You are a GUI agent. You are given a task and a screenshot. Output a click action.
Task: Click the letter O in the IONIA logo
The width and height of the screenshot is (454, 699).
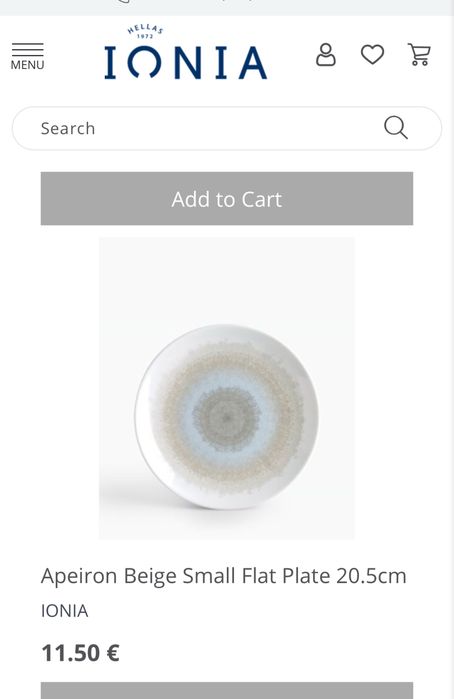[144, 62]
